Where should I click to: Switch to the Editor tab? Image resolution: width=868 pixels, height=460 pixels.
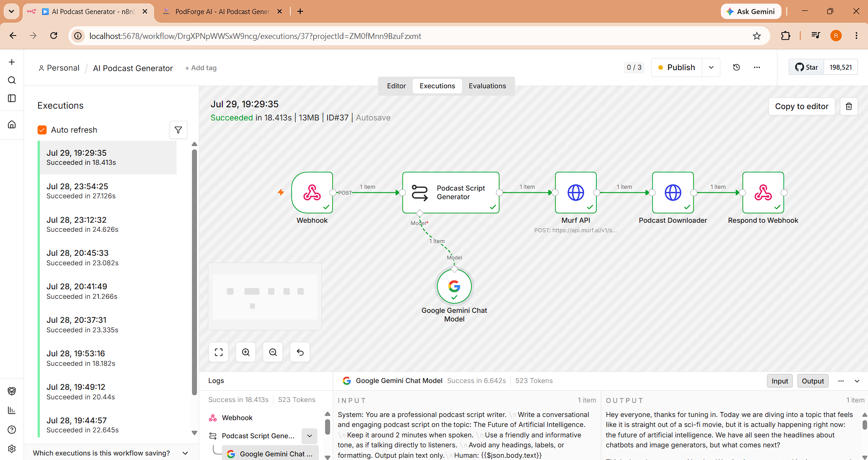[396, 86]
